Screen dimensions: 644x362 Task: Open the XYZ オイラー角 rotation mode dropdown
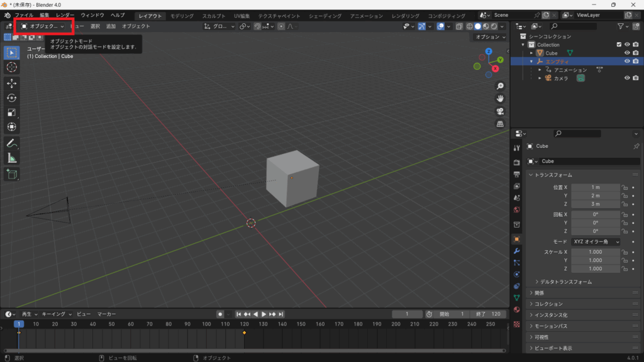596,242
